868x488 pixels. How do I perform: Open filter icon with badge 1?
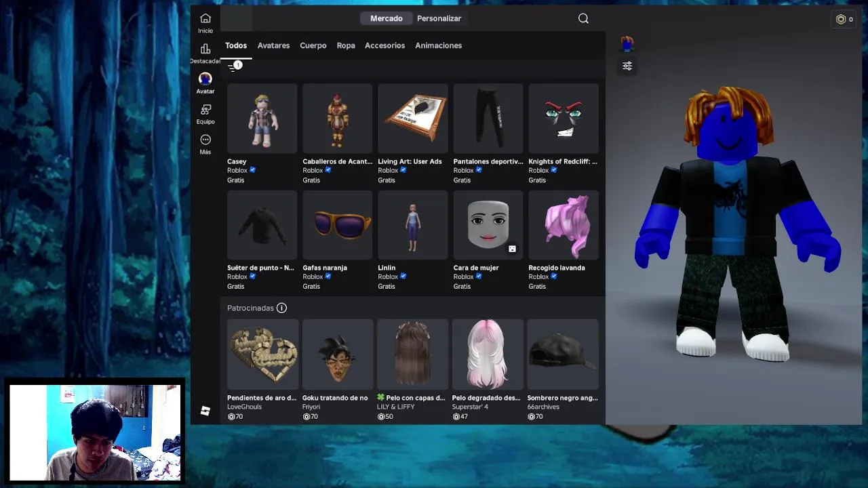(235, 66)
